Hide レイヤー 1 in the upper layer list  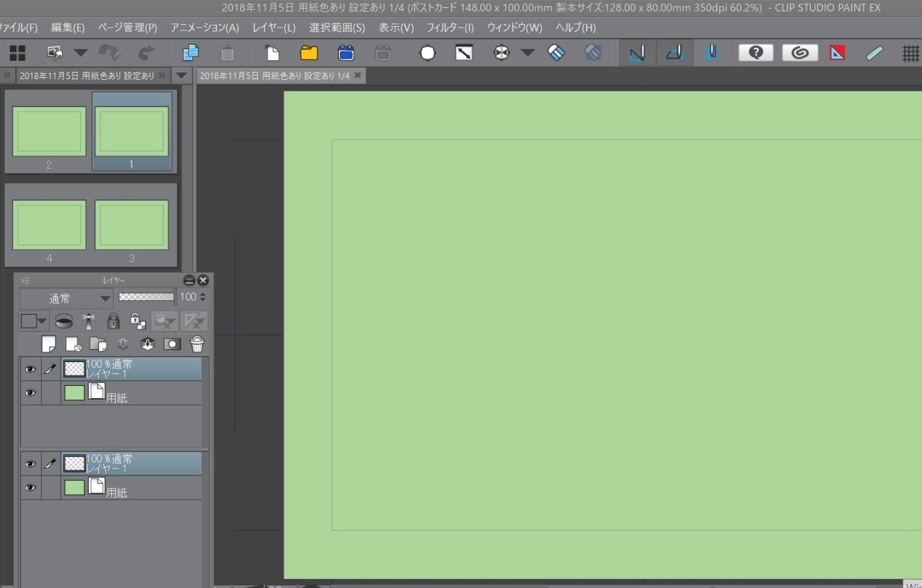click(x=30, y=370)
